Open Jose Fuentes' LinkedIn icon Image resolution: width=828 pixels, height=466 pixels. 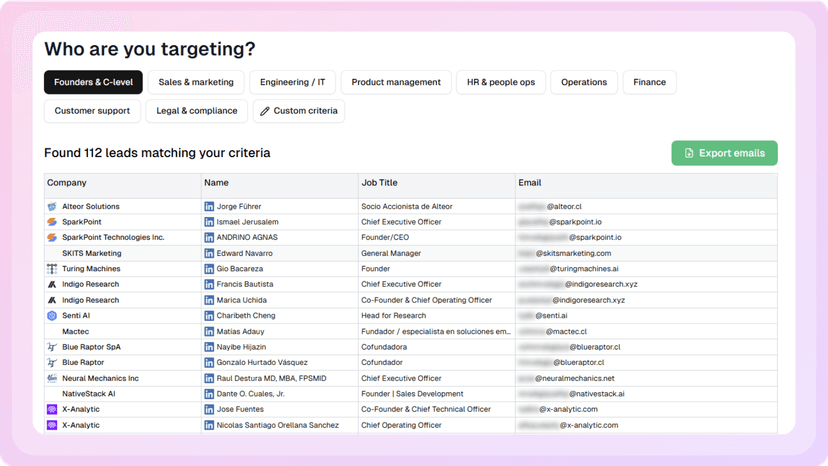209,409
